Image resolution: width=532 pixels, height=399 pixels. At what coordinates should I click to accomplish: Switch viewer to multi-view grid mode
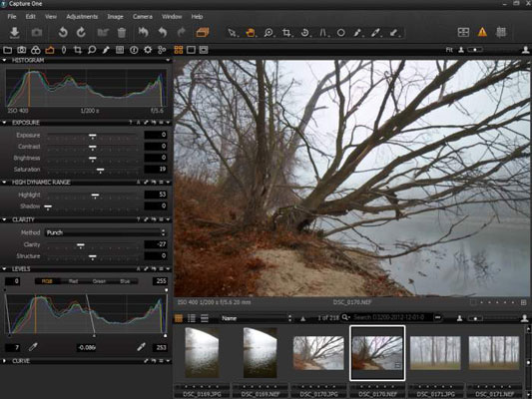point(179,50)
